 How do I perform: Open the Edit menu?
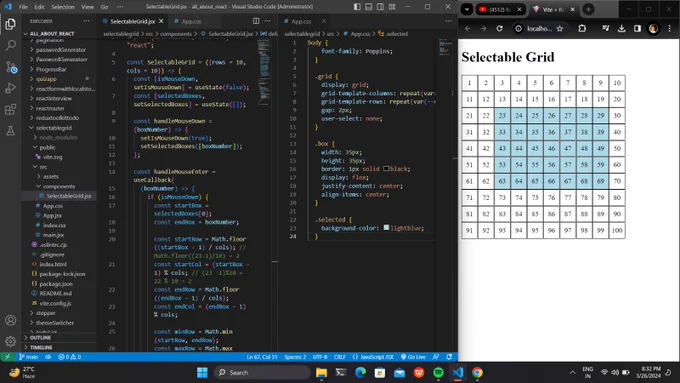[x=39, y=7]
